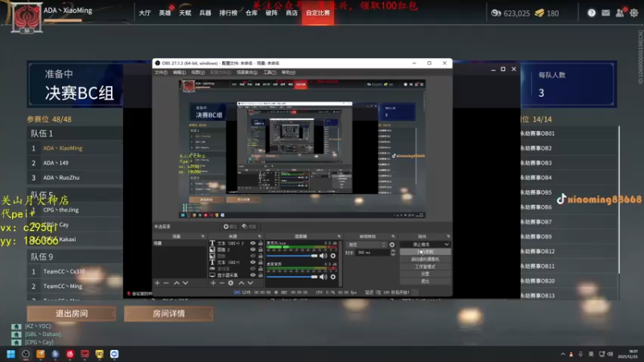Screen dimensions: 644x362
Task: Click the red taskbar app next to Start group
Action: [x=70, y=354]
